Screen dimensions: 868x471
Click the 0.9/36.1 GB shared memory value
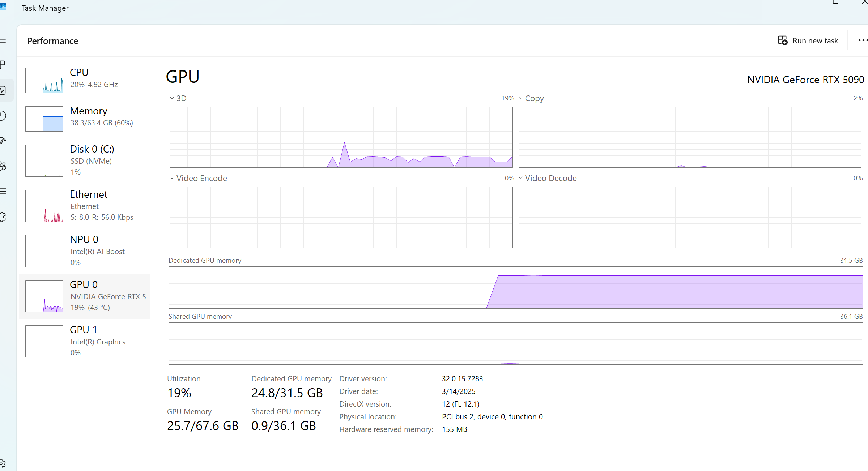[284, 426]
